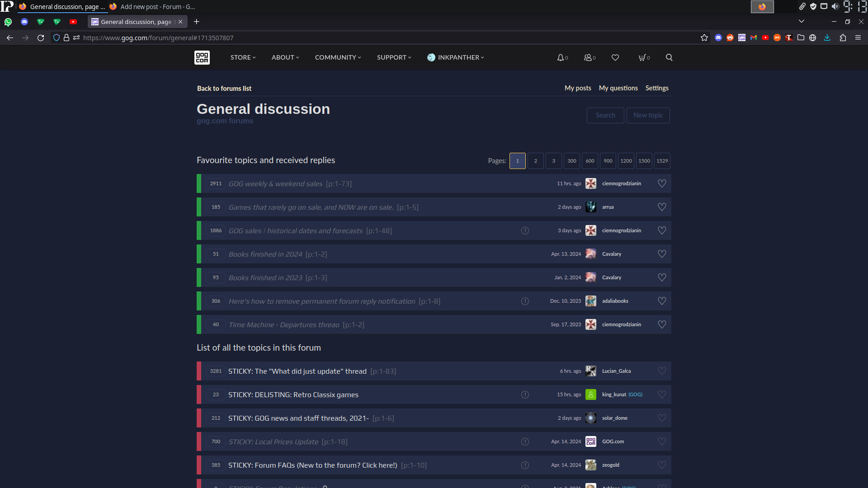Click the forum Search button
868x488 pixels.
(x=605, y=115)
